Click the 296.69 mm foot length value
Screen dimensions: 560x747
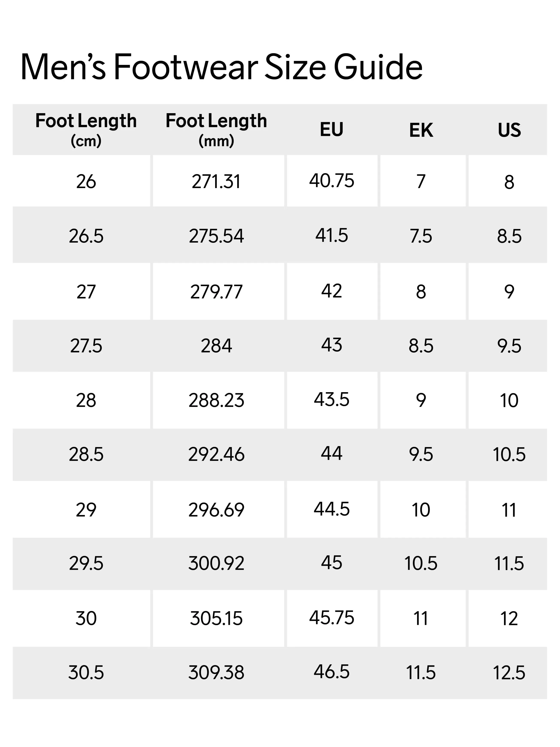(216, 510)
